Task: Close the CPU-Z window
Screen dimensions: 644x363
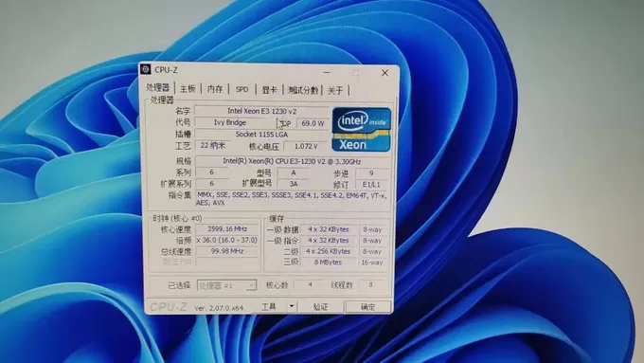Action: (385, 73)
